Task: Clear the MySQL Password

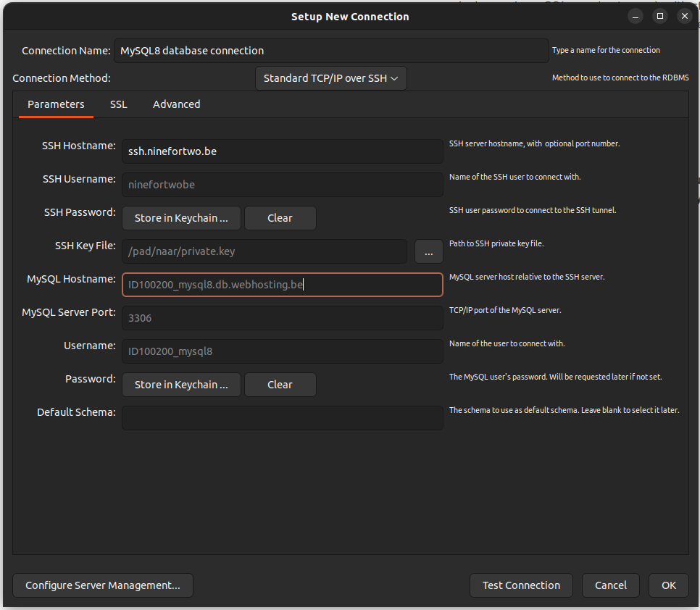Action: pos(280,385)
